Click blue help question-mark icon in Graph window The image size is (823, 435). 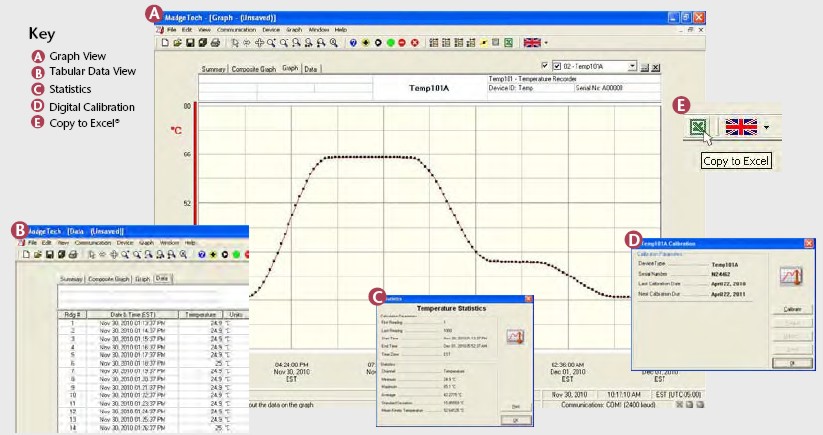[x=353, y=43]
